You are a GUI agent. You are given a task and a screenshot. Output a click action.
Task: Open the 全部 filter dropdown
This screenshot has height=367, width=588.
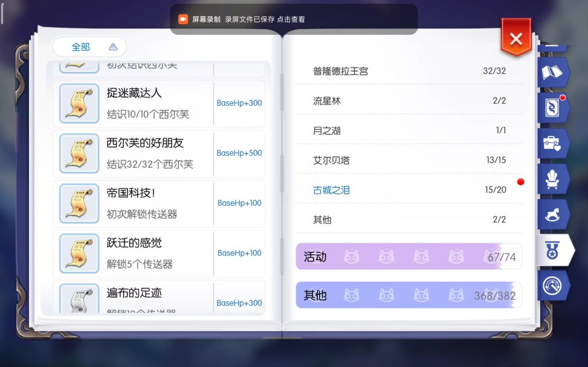coord(89,47)
